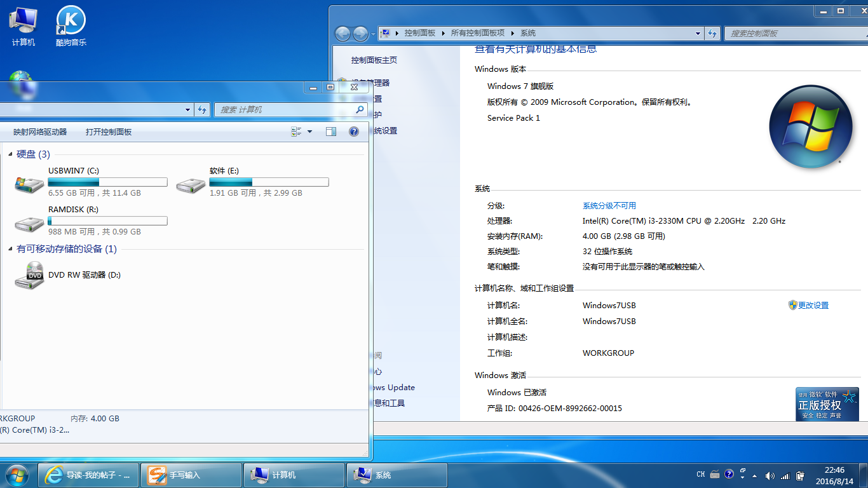Click the 内存: 4.00 GB details pane text

[x=95, y=418]
